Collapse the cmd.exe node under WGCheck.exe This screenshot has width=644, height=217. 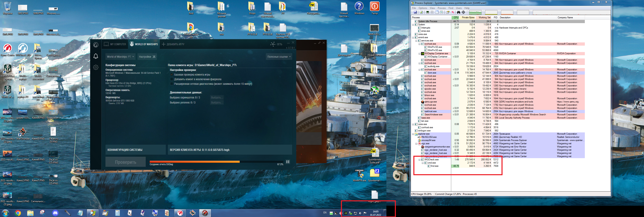pyautogui.click(x=423, y=163)
